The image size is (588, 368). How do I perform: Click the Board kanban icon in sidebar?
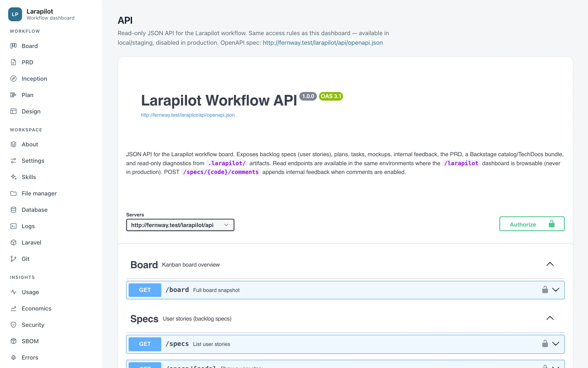(x=13, y=46)
